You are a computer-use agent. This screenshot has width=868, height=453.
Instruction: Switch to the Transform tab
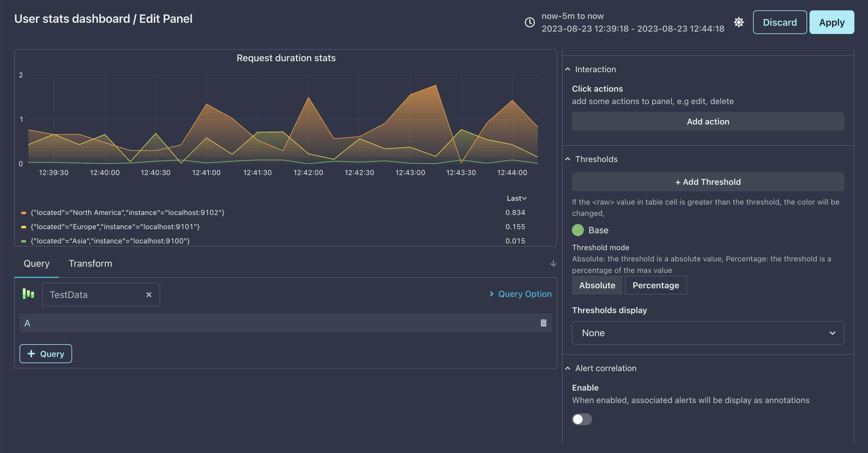90,263
